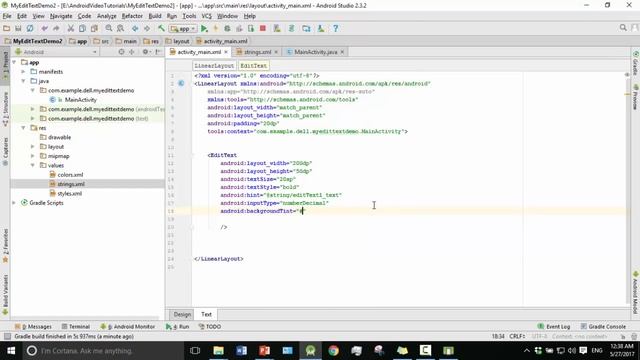
Task: Close the strings.xml editor tab
Action: pyautogui.click(x=276, y=52)
